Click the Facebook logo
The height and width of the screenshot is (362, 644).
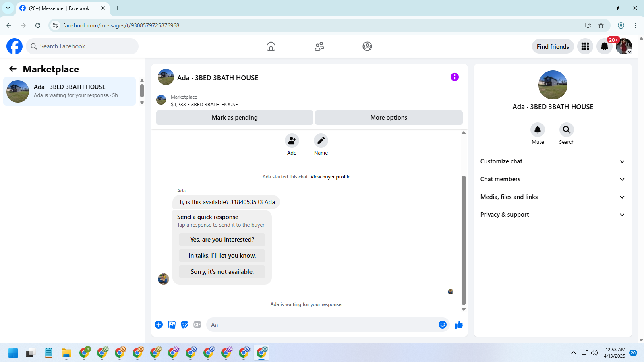pos(14,46)
